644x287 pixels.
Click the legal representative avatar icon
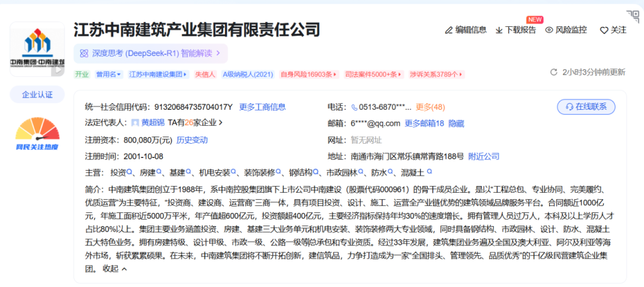[135, 122]
